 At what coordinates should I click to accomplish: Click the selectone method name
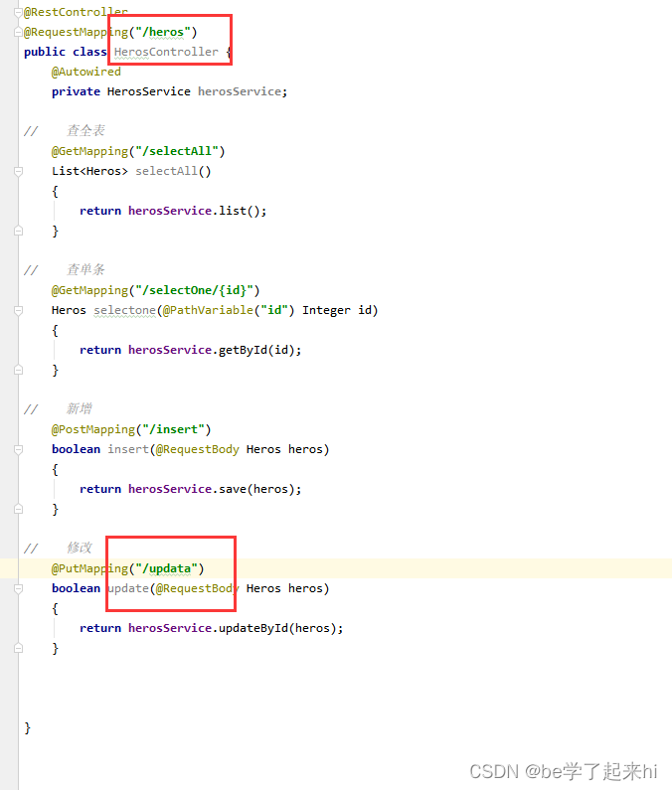pyautogui.click(x=124, y=310)
